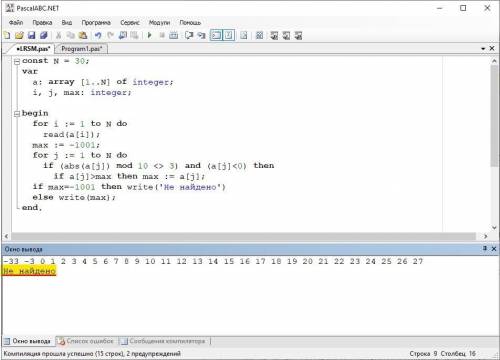The image size is (500, 360).
Task: Switch to the Program1.pas tab
Action: [81, 49]
